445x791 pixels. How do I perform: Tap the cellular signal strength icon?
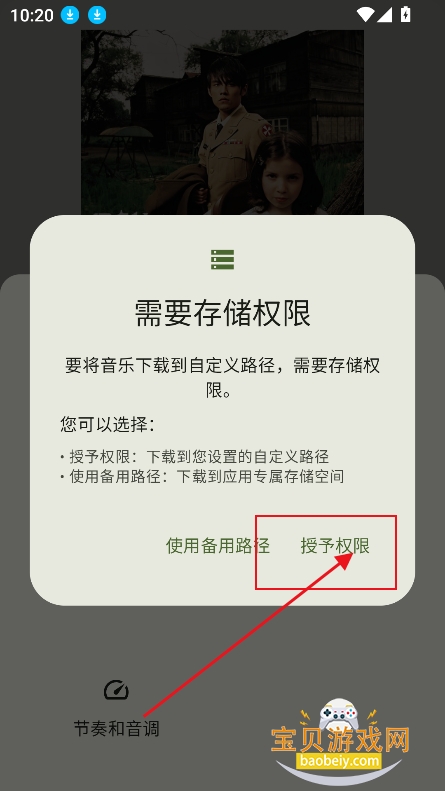click(384, 15)
